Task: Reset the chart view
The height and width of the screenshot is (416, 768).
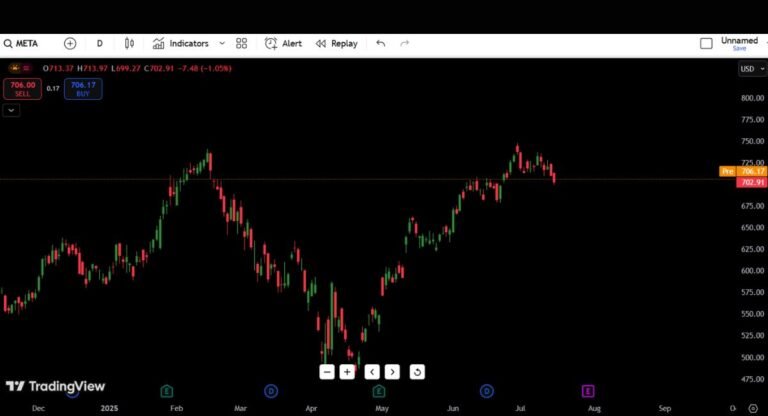Action: 417,372
